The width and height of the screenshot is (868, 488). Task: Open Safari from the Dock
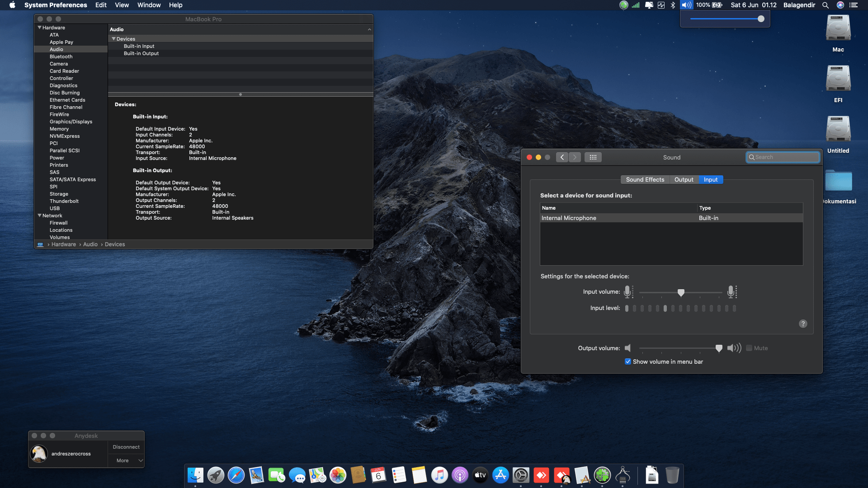[x=236, y=475]
